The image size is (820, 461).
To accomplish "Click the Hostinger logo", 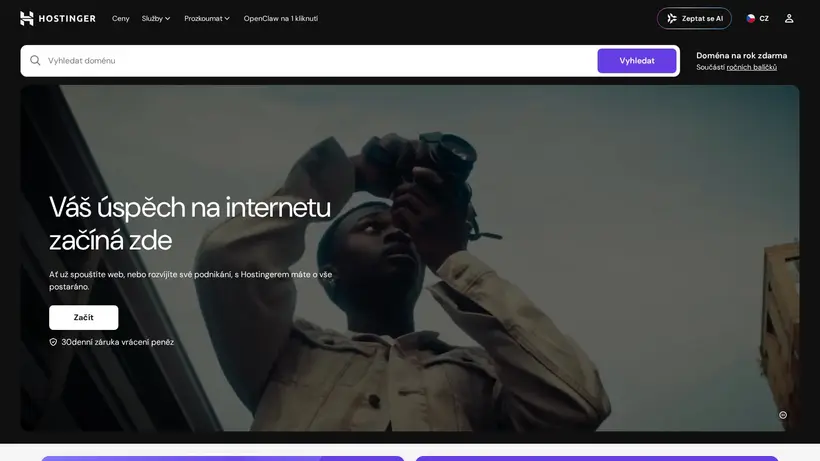I will coord(58,18).
